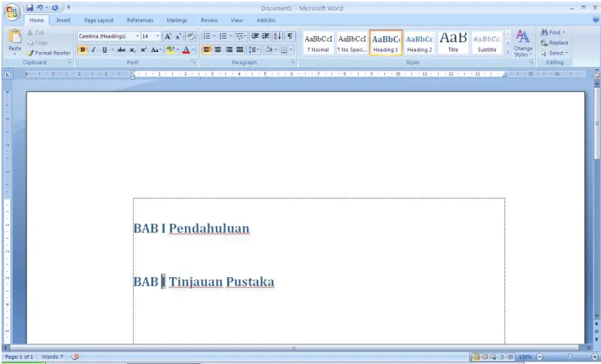This screenshot has height=364, width=601.
Task: Open the Find tool
Action: point(553,32)
